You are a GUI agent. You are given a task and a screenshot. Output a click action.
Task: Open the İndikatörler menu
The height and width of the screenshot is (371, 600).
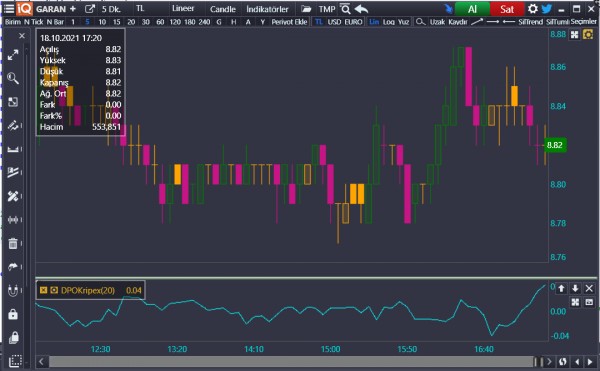(267, 9)
